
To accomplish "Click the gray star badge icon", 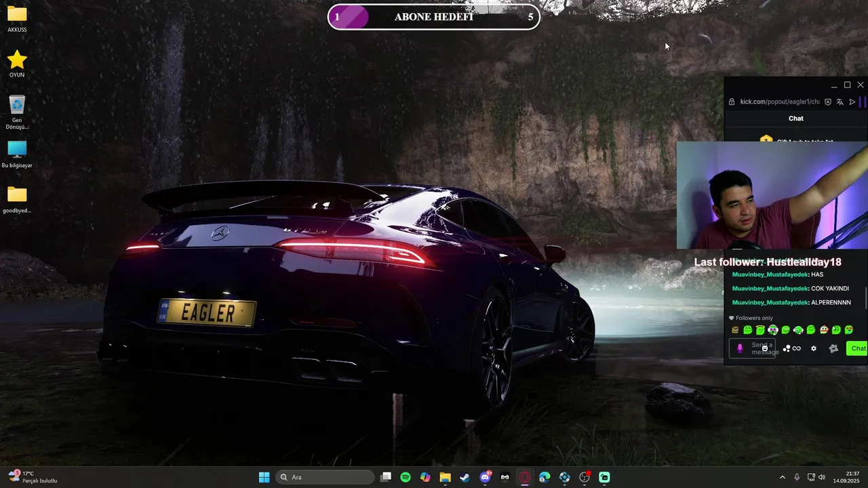I will tap(833, 348).
